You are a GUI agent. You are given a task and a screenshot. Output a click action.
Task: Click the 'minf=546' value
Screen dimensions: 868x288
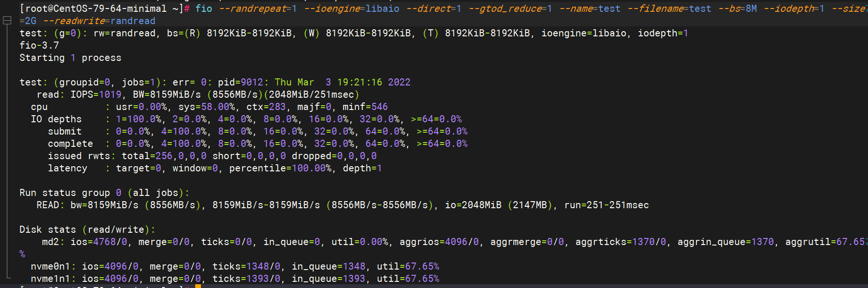point(365,107)
